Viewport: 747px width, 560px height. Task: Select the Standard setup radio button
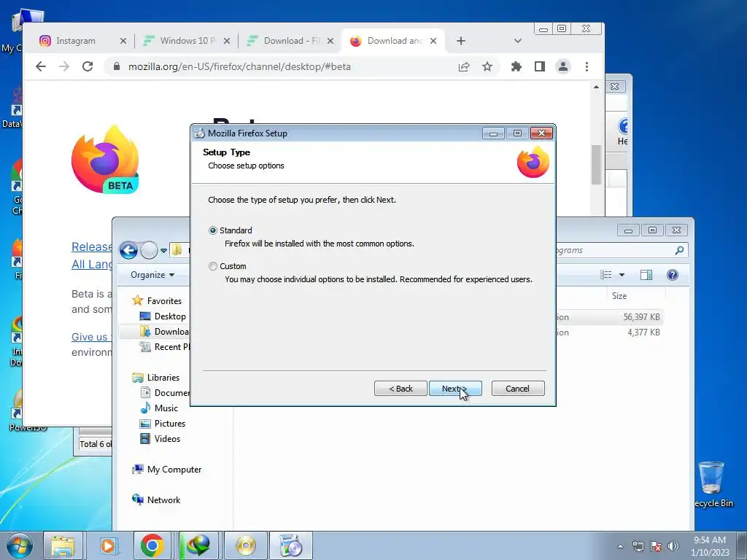(x=213, y=230)
